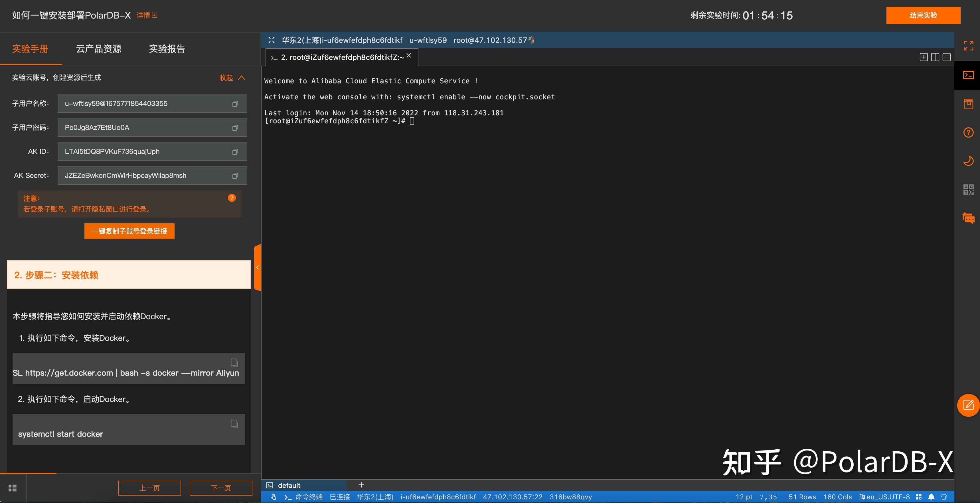The height and width of the screenshot is (503, 980).
Task: Copy the Docker install command
Action: pyautogui.click(x=234, y=363)
